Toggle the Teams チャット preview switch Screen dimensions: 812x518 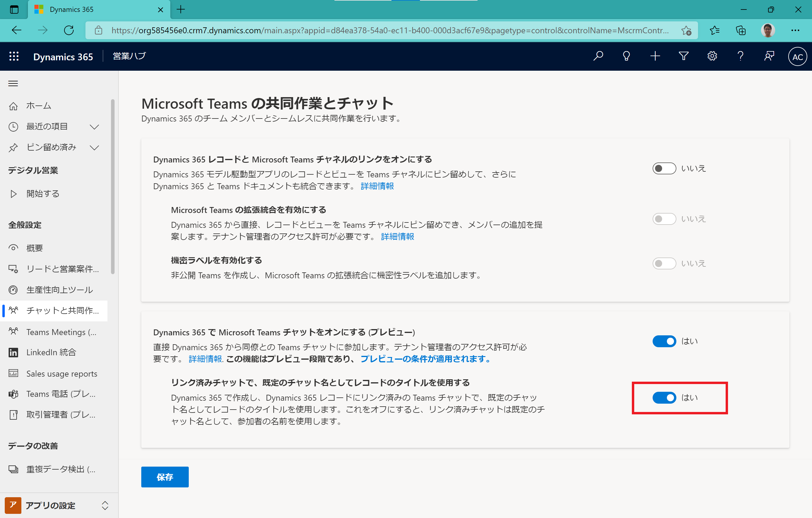664,341
